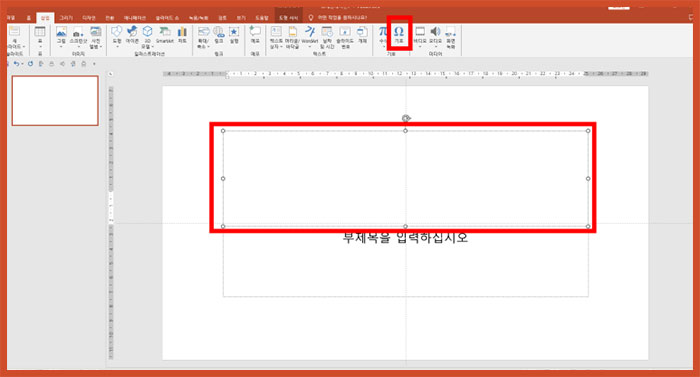Insert an Equation with the pi icon
The image size is (700, 377).
[x=383, y=31]
